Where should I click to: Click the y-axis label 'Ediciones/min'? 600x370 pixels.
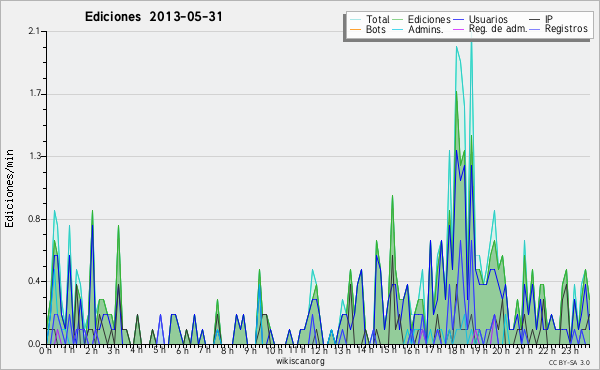point(9,188)
